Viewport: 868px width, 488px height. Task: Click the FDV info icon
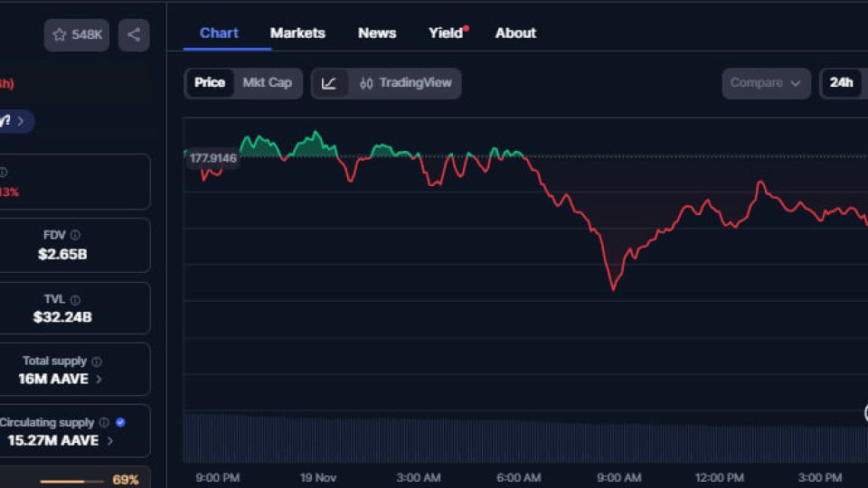pos(75,235)
